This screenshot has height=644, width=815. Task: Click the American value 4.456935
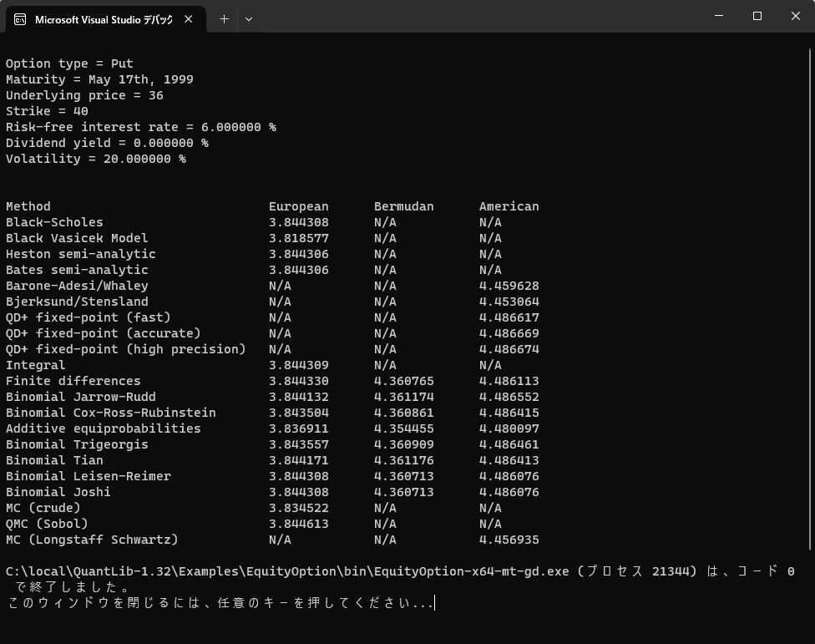click(x=509, y=540)
